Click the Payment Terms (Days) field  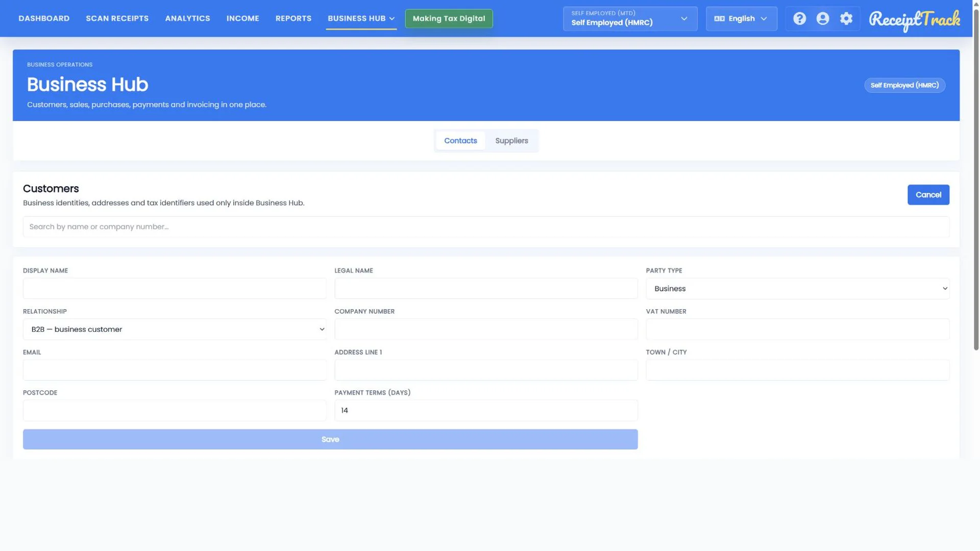pos(486,411)
